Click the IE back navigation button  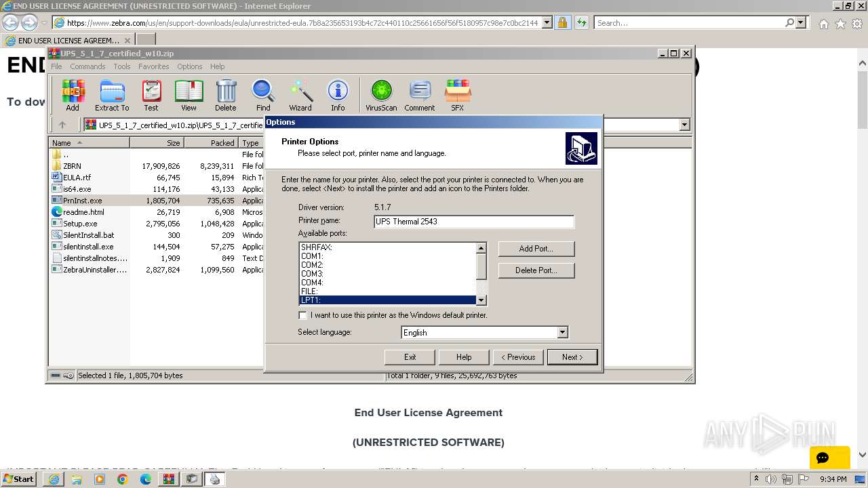[x=11, y=22]
